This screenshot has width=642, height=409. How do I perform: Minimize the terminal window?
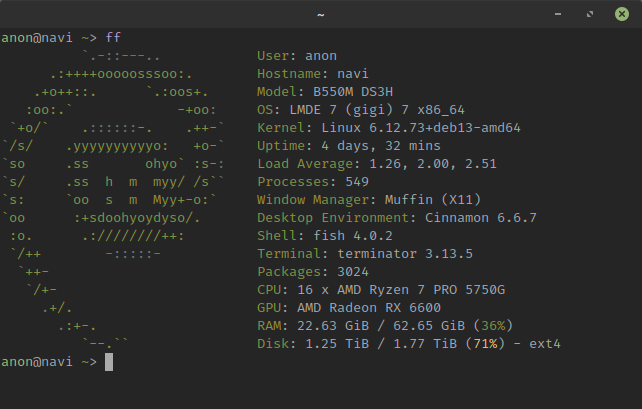click(x=558, y=14)
